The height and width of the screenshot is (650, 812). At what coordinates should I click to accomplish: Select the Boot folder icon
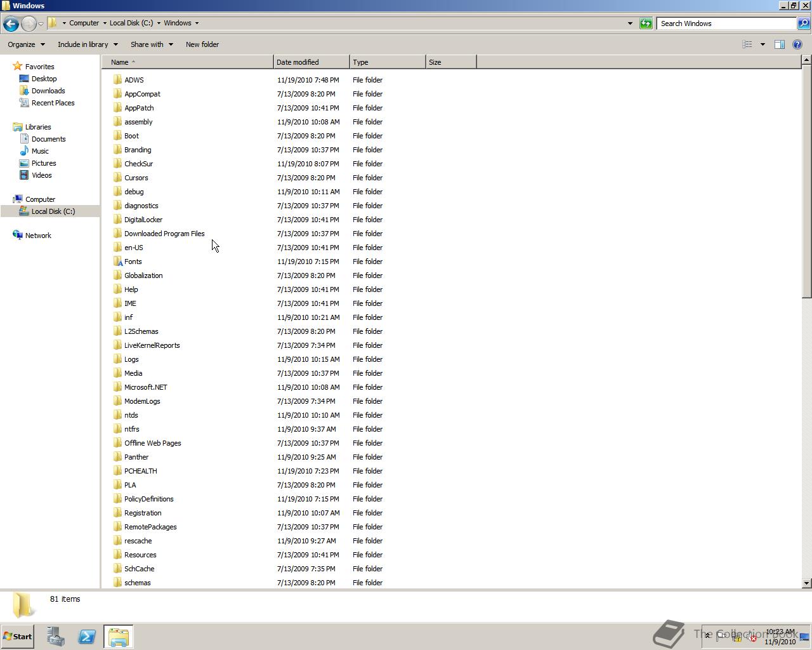click(x=117, y=136)
